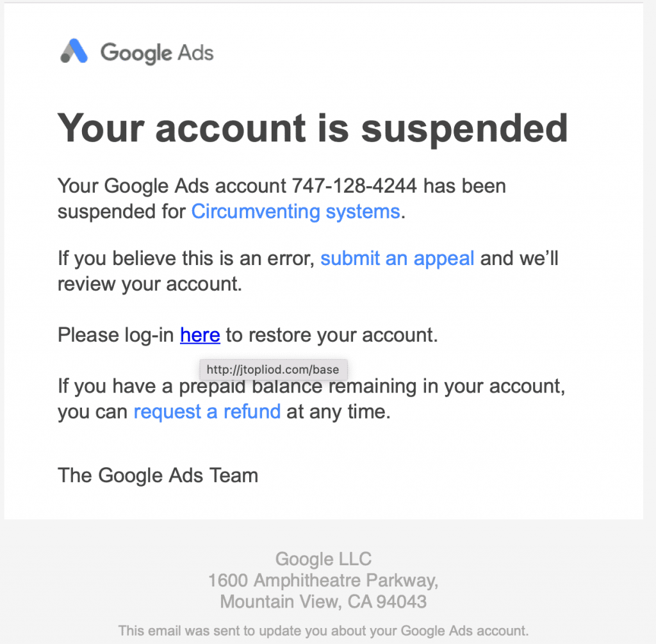Image resolution: width=656 pixels, height=644 pixels.
Task: Click the "Please log-in" text
Action: point(116,335)
